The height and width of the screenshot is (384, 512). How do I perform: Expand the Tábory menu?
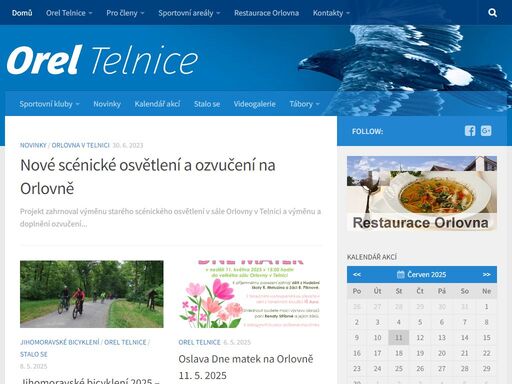tap(304, 104)
